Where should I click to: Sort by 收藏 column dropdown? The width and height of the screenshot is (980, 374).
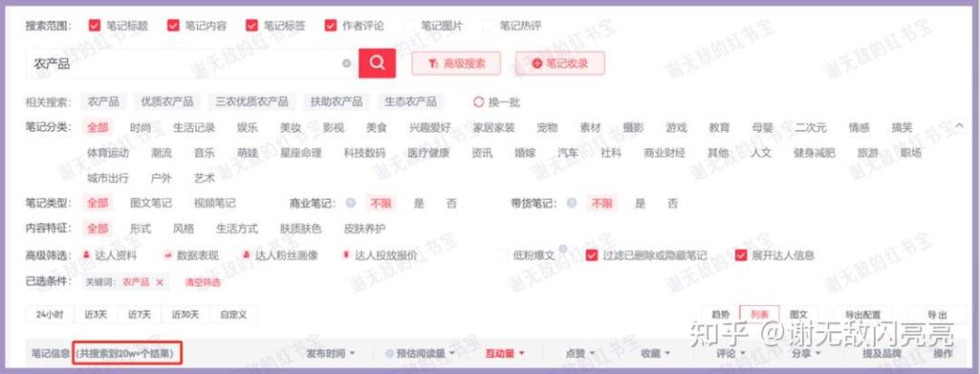pyautogui.click(x=655, y=353)
